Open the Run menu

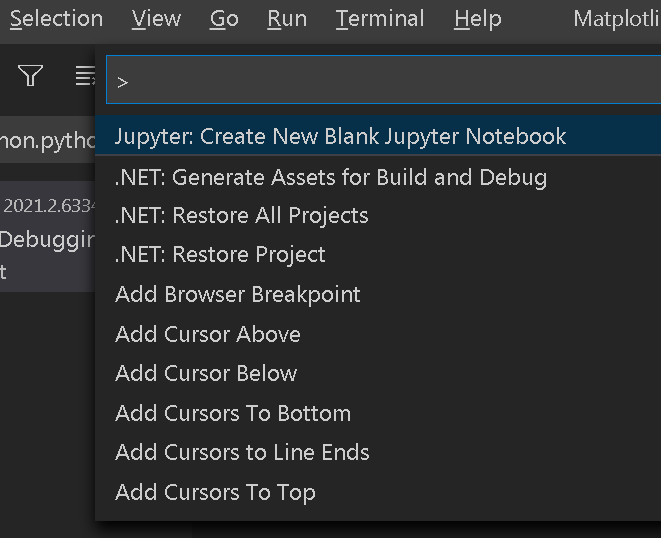point(287,19)
